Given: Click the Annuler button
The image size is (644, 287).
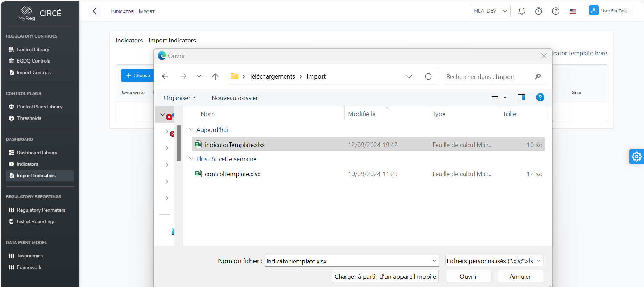Looking at the screenshot, I should tap(520, 276).
